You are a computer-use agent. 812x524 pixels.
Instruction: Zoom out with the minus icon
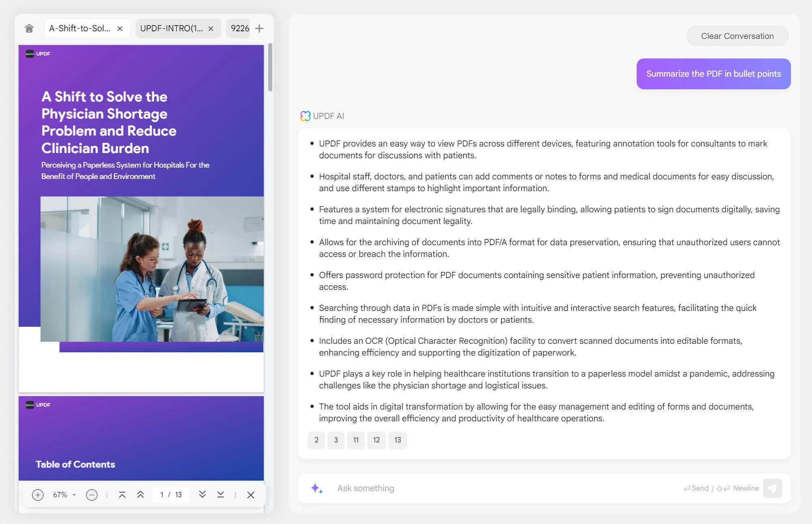click(92, 495)
